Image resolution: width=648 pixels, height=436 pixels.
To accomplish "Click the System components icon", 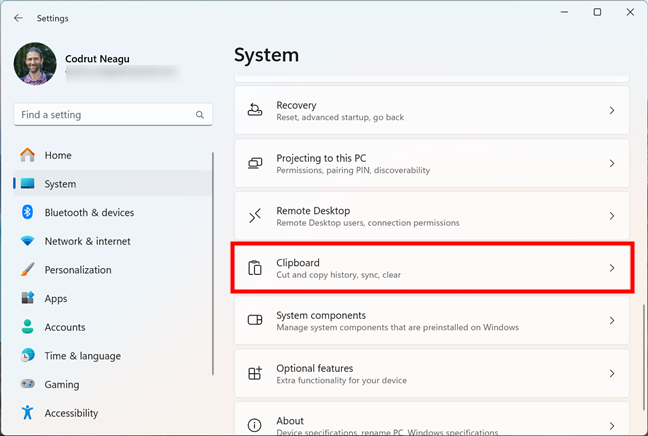I will coord(255,320).
